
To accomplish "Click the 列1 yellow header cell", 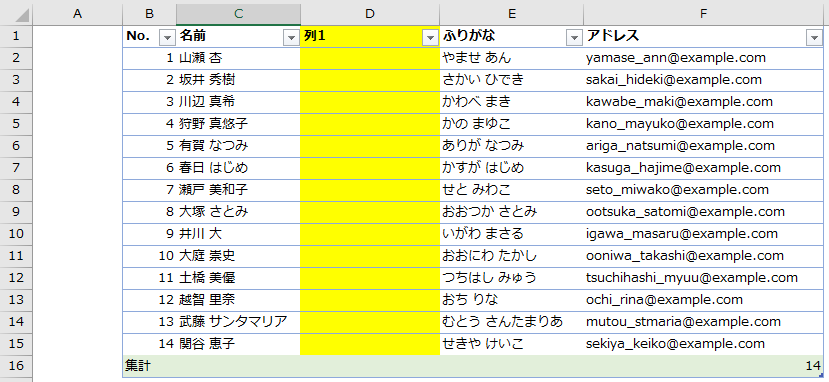I will (370, 36).
